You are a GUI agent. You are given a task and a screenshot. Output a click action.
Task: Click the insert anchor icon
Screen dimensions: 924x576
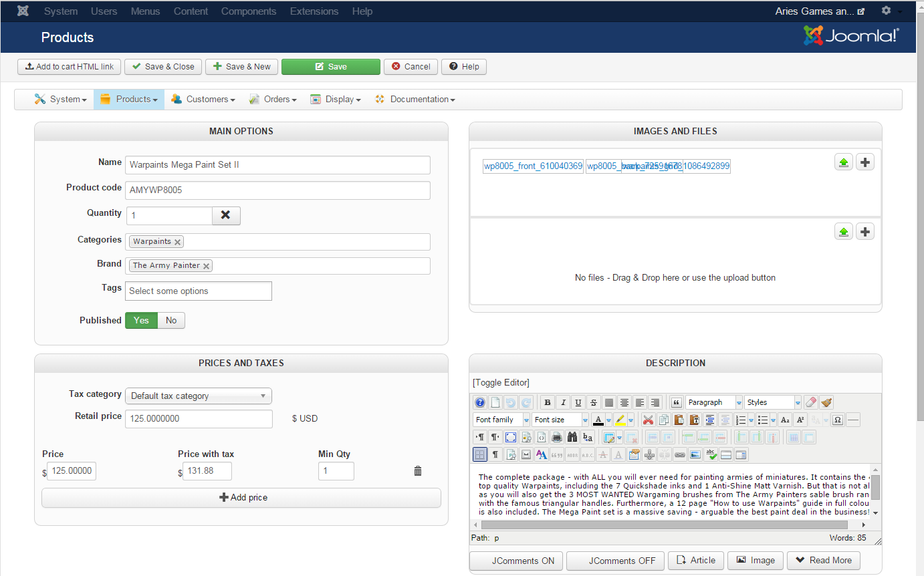[x=649, y=454]
